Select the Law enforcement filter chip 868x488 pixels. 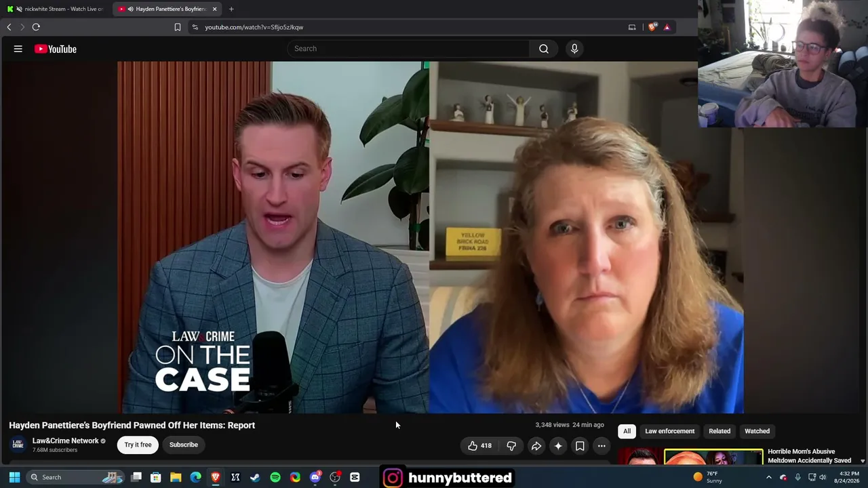[x=670, y=431]
